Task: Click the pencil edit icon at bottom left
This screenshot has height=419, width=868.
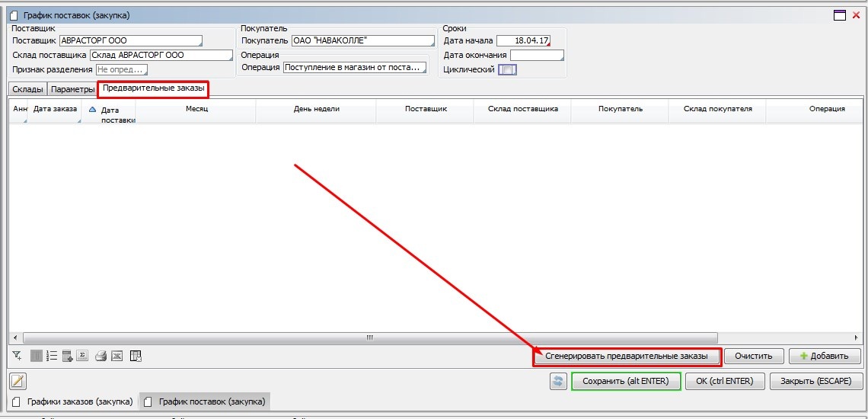Action: pyautogui.click(x=18, y=381)
